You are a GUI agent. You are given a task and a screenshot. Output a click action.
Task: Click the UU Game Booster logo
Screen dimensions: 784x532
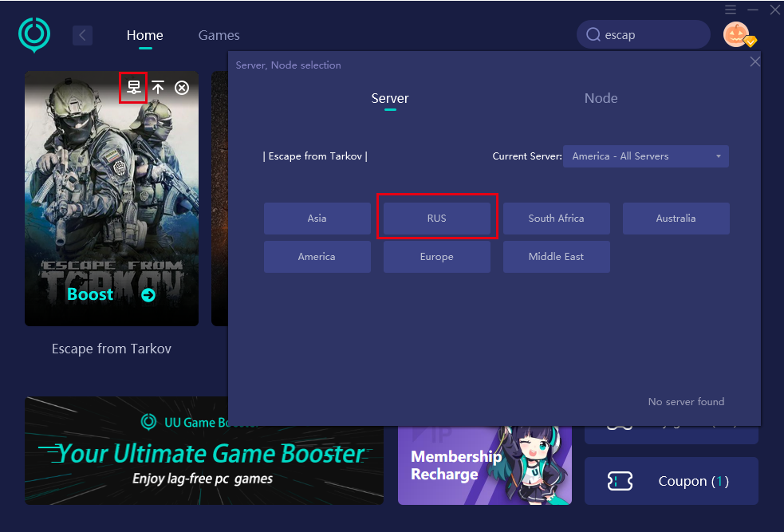click(x=34, y=35)
